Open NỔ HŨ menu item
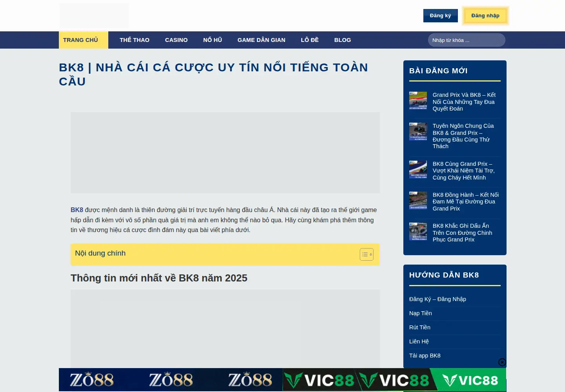 (213, 40)
